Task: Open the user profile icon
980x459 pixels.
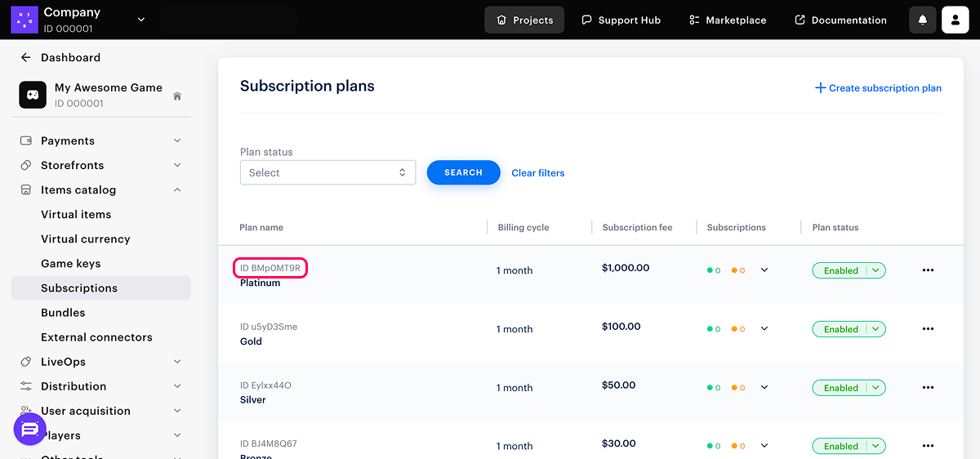Action: click(955, 20)
